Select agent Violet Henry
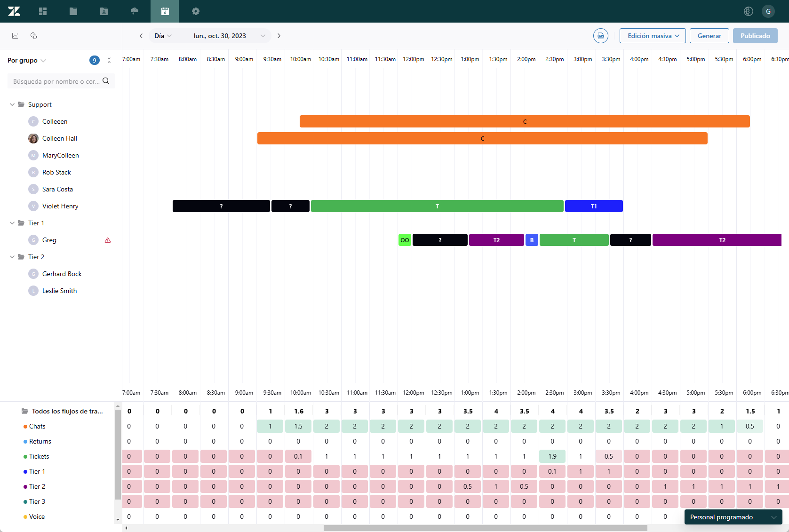This screenshot has height=532, width=789. pos(60,206)
